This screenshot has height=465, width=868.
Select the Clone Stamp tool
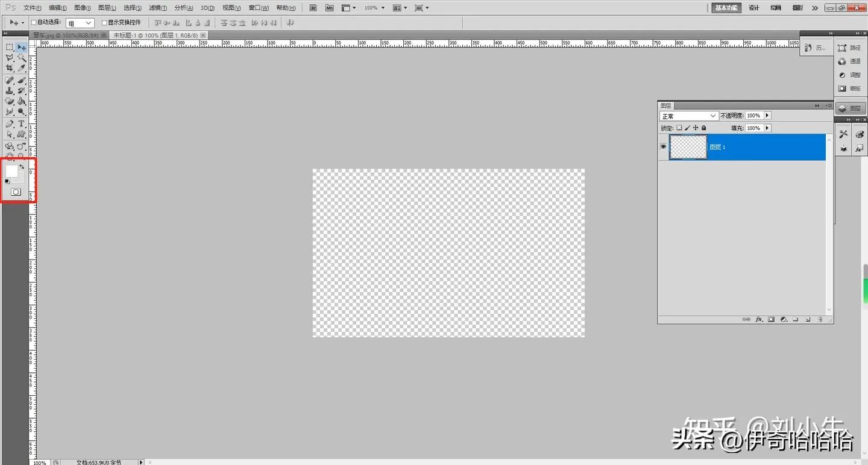tap(9, 90)
